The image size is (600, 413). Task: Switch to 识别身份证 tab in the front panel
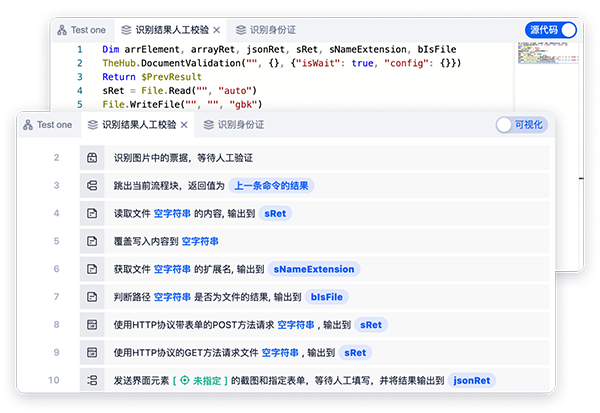point(234,125)
